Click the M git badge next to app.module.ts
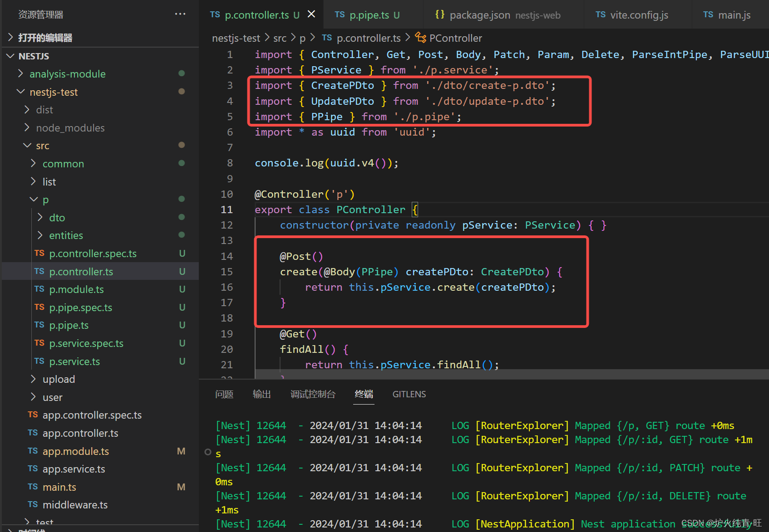 tap(181, 451)
